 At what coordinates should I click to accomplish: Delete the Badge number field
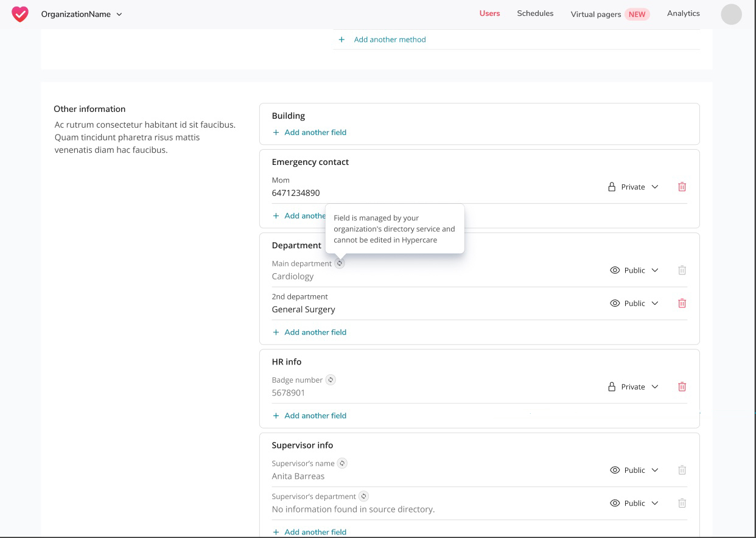[x=682, y=386]
